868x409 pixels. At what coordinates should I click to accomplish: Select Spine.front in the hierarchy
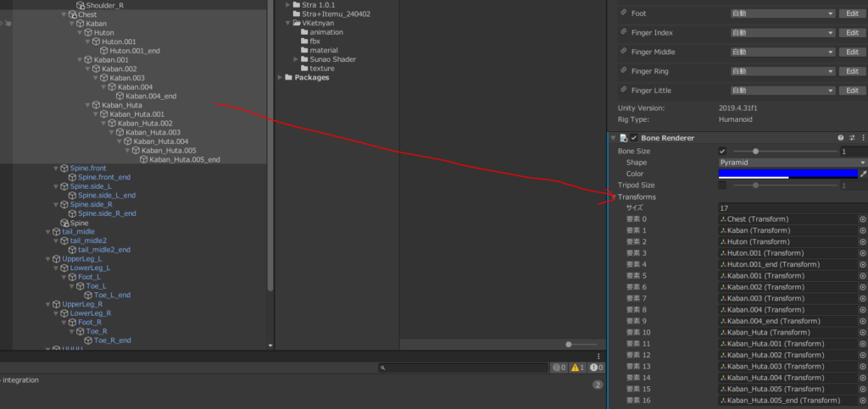pos(87,168)
